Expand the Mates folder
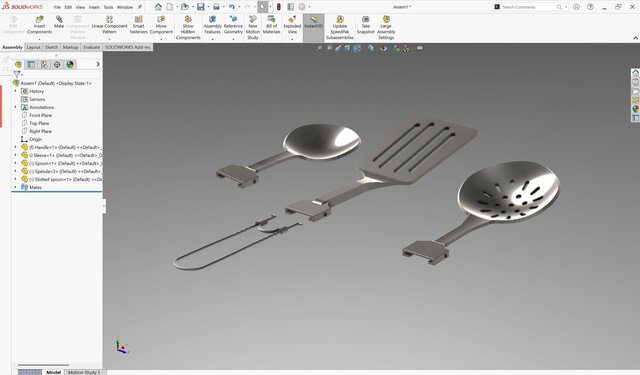This screenshot has height=375, width=640. pyautogui.click(x=16, y=187)
